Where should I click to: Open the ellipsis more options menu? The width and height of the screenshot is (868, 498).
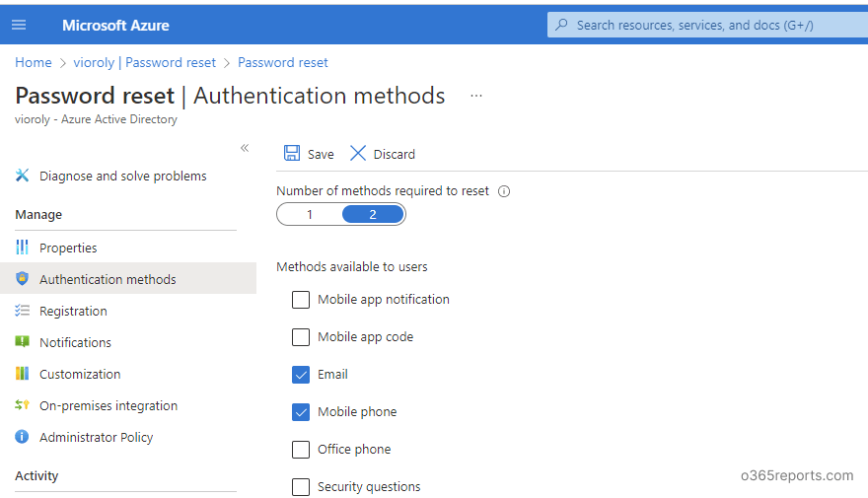(476, 96)
